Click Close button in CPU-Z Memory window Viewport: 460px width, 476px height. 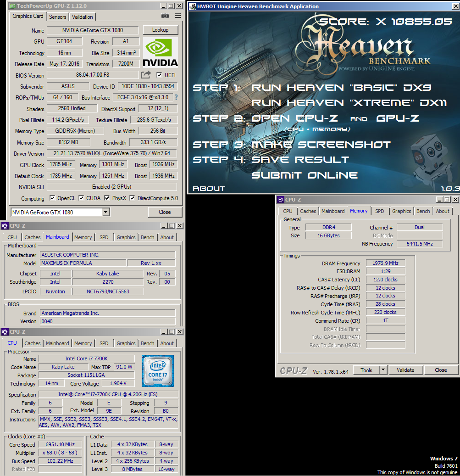(441, 370)
